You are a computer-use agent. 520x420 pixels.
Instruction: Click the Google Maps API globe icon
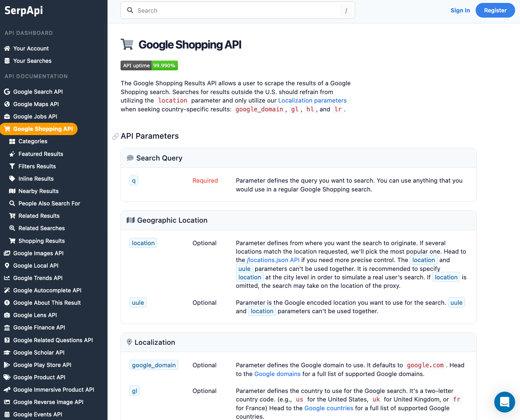pos(7,104)
